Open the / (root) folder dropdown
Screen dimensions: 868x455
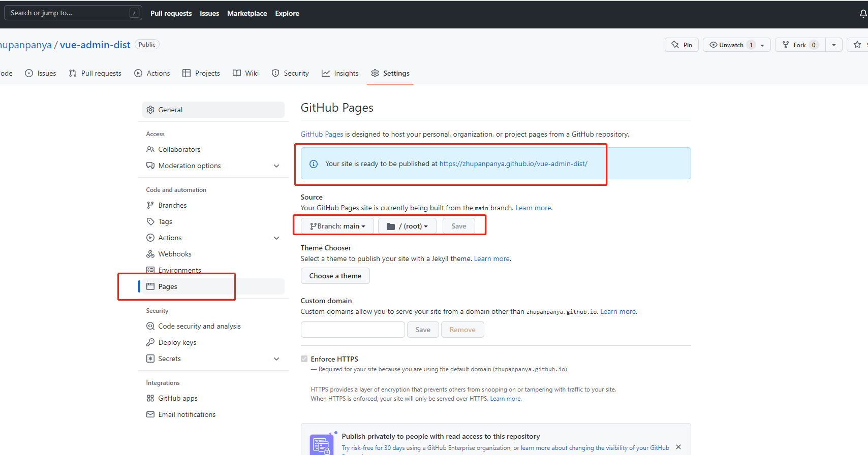407,226
